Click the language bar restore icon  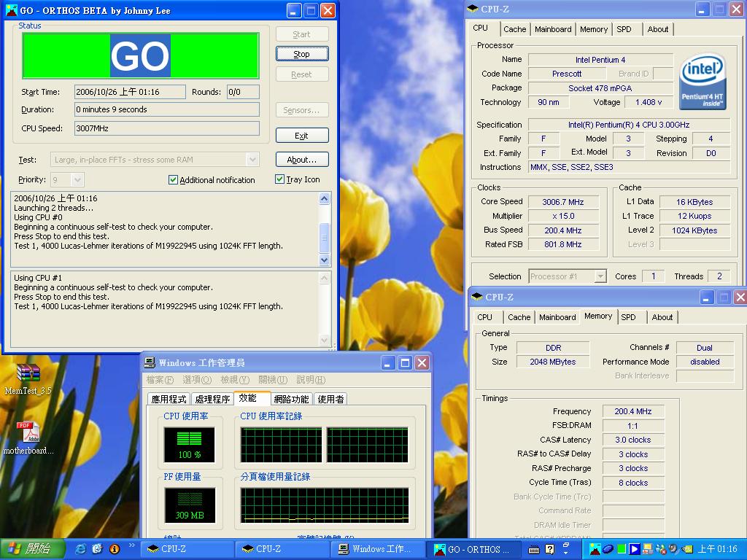566,545
